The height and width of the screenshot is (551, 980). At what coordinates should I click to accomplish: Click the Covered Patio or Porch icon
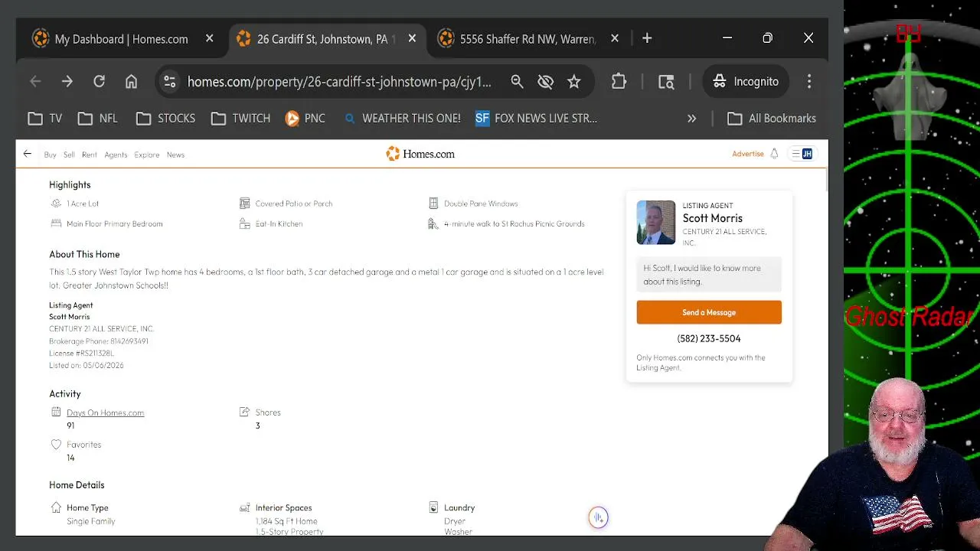pos(244,204)
